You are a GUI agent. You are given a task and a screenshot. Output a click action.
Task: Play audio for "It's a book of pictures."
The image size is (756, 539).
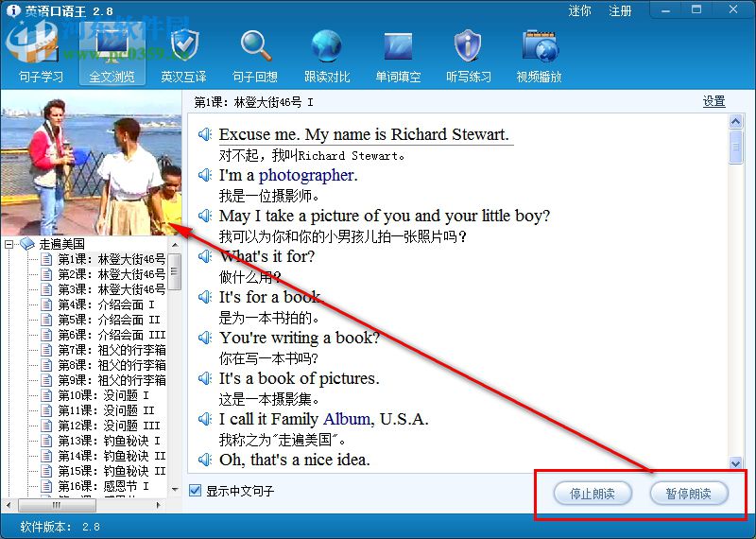205,378
